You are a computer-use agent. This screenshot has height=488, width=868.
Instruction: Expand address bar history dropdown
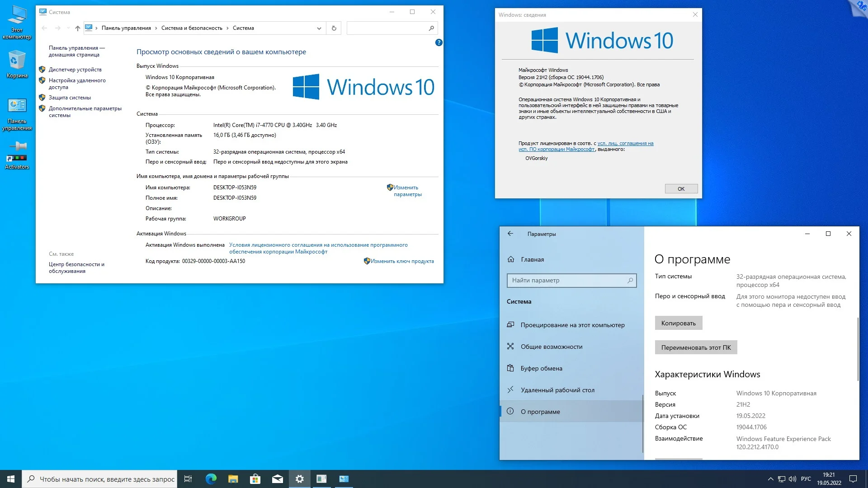[319, 28]
